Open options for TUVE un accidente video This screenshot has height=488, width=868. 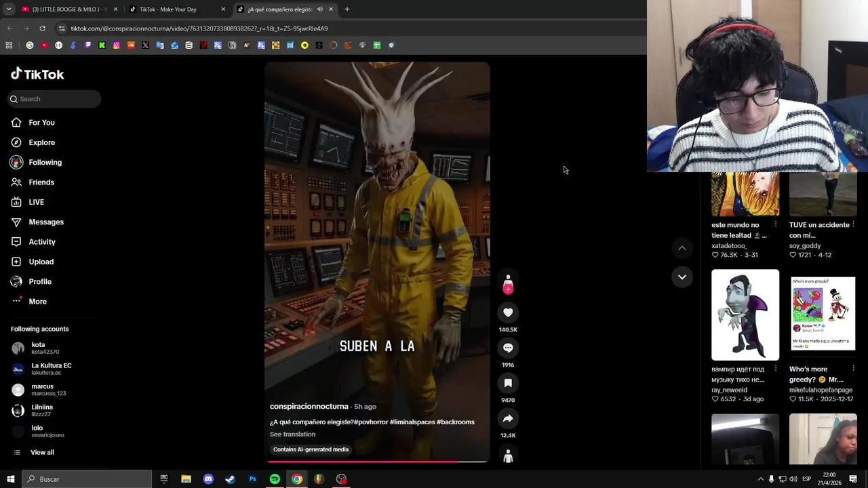point(853,224)
